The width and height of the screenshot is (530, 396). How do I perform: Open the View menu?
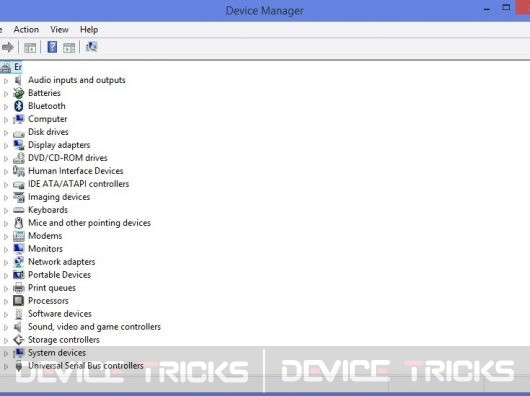[x=59, y=30]
